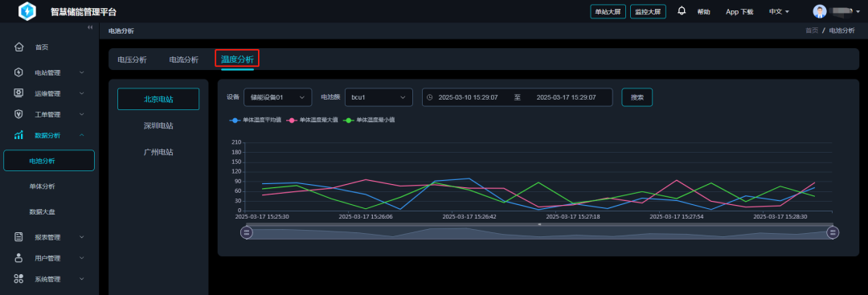Click the platform logo icon

pos(27,11)
